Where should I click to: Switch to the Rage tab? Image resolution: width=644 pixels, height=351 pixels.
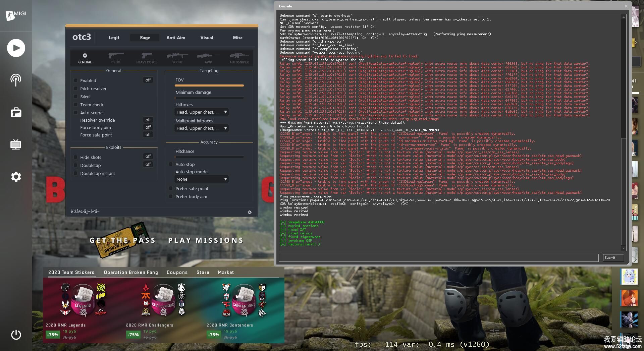click(x=145, y=38)
